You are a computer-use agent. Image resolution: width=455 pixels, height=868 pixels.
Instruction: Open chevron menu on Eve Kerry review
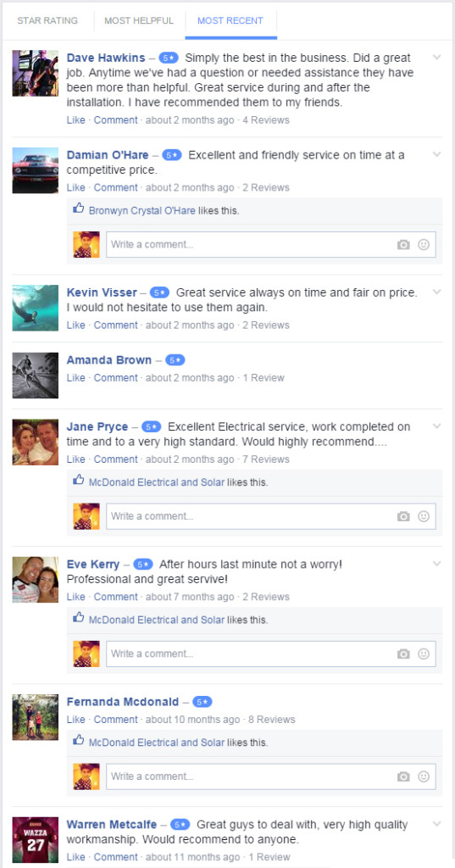(x=436, y=564)
